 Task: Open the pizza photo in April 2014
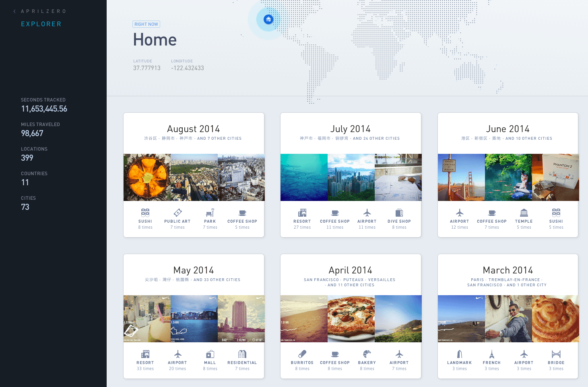click(351, 319)
